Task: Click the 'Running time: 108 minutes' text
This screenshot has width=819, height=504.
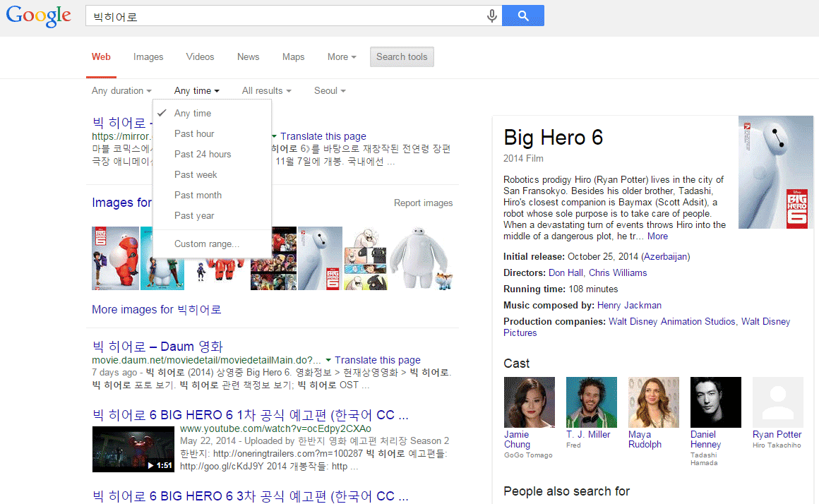Action: coord(561,289)
